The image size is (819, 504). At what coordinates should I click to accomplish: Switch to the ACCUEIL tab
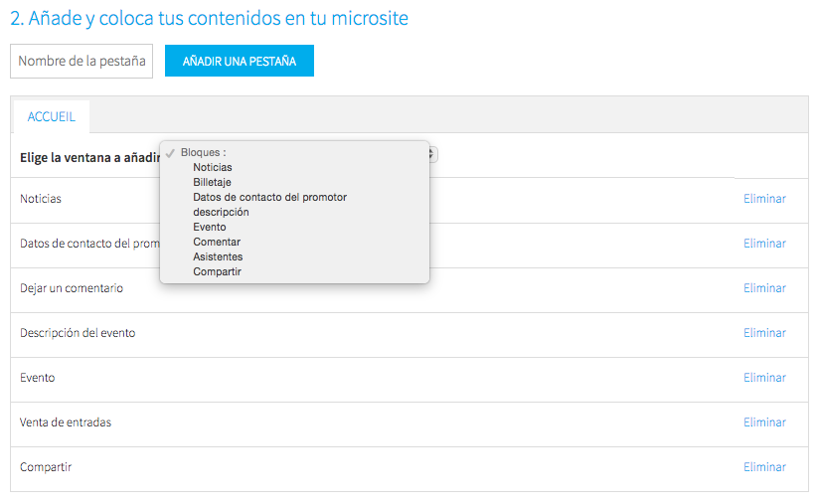pyautogui.click(x=52, y=117)
